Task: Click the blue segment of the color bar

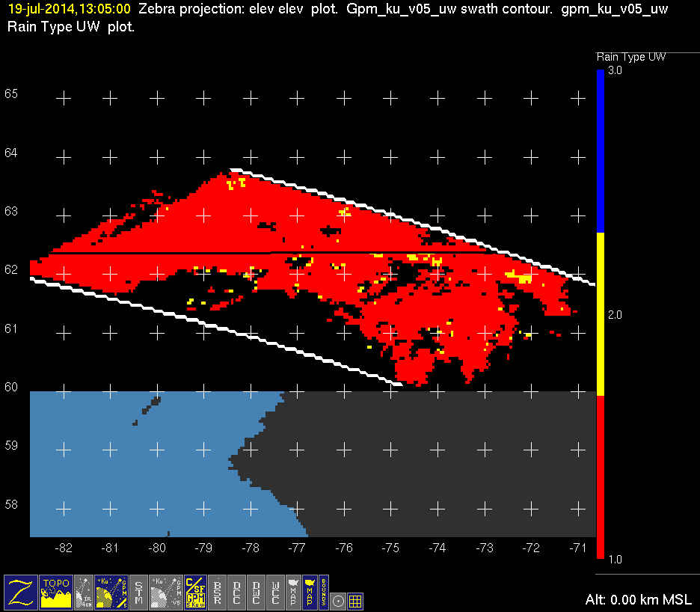Action: pyautogui.click(x=601, y=150)
